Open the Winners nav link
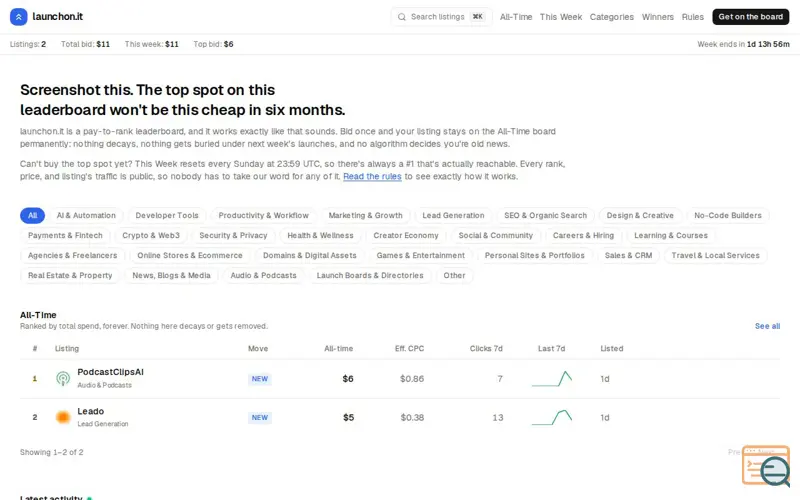This screenshot has width=800, height=500. tap(657, 17)
